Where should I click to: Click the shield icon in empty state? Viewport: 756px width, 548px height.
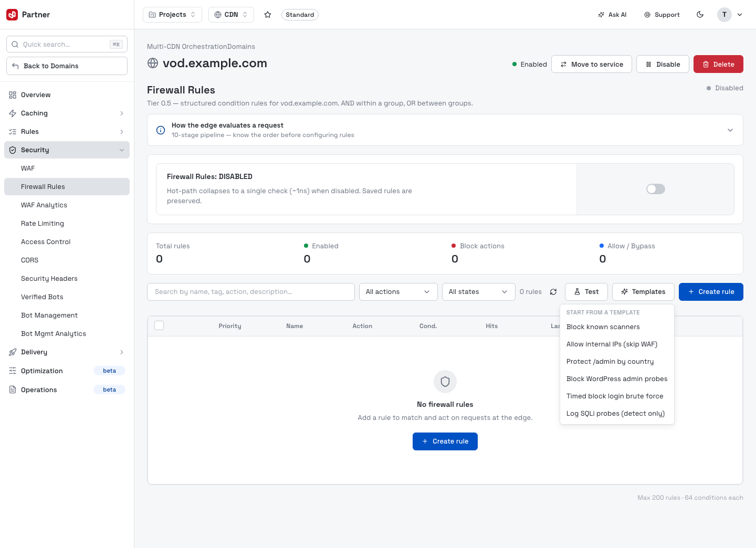445,382
